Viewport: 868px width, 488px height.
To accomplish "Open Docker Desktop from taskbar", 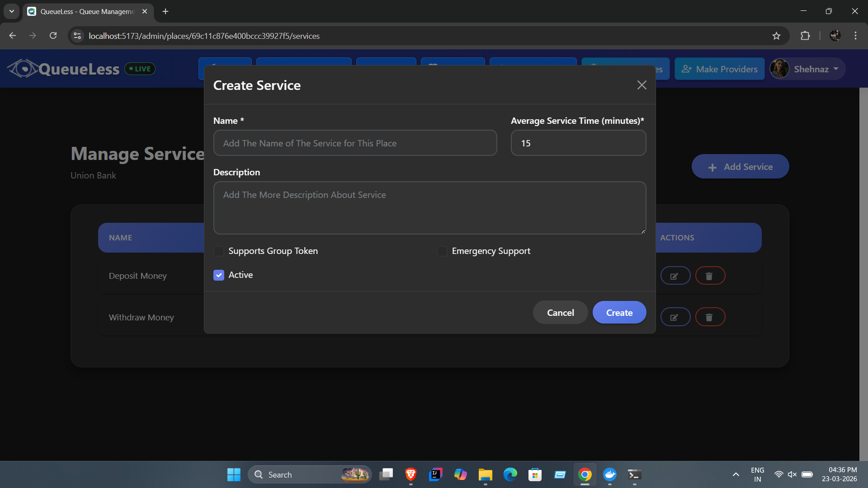I will click(x=610, y=474).
